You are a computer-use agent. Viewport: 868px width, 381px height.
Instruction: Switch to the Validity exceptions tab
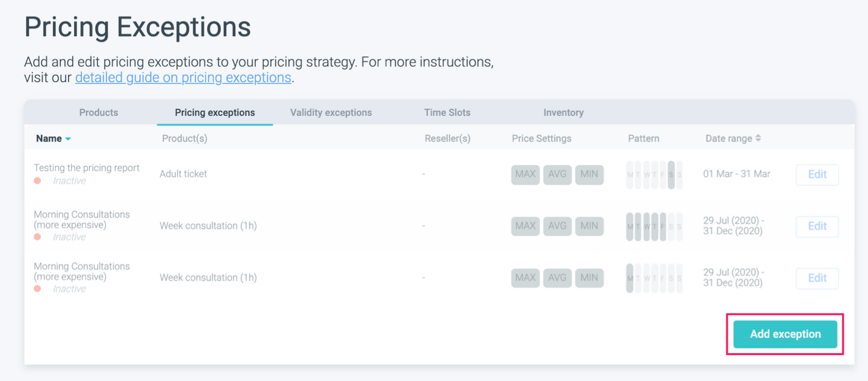click(x=330, y=112)
